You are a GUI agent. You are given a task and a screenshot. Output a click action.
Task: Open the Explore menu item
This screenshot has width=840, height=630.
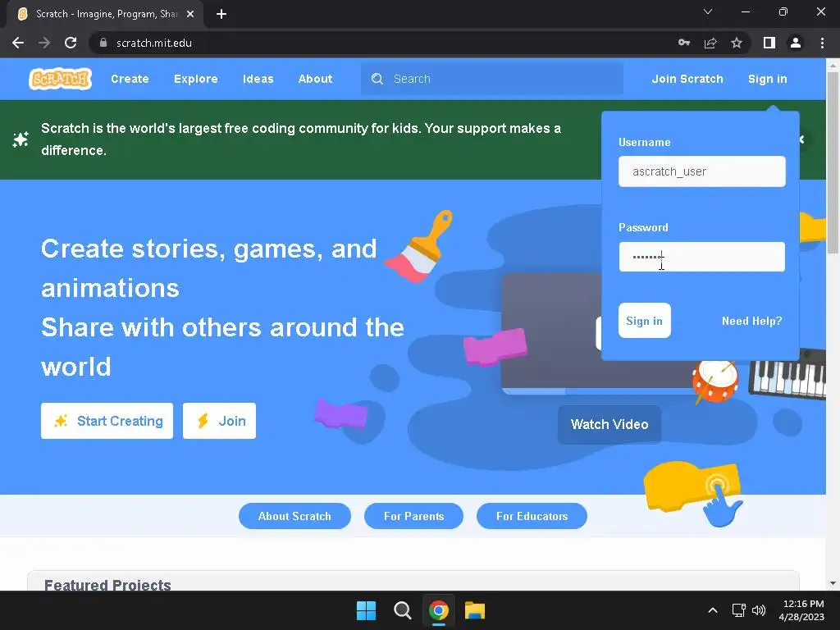pyautogui.click(x=195, y=79)
